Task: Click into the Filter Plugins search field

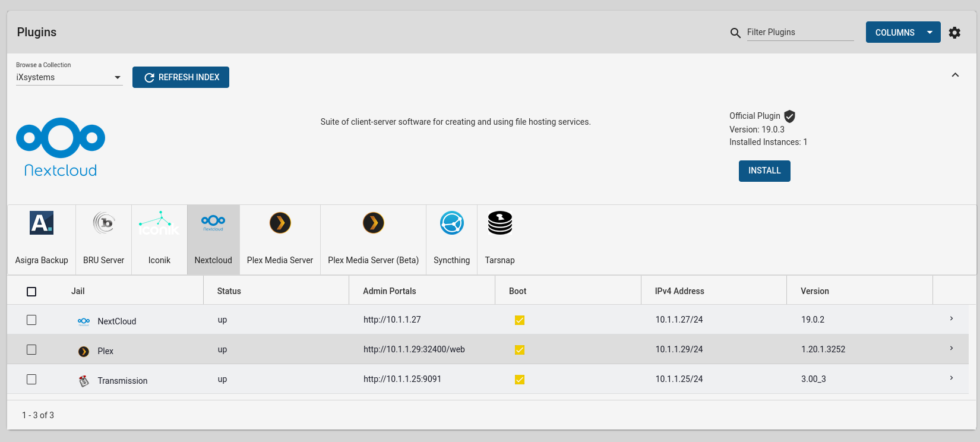Action: tap(800, 32)
